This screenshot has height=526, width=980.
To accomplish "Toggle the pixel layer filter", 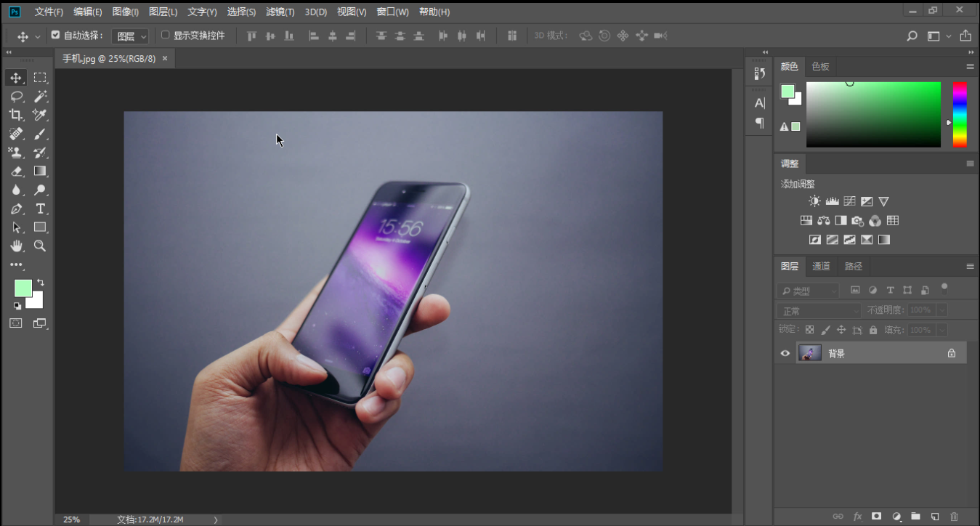I will (855, 291).
